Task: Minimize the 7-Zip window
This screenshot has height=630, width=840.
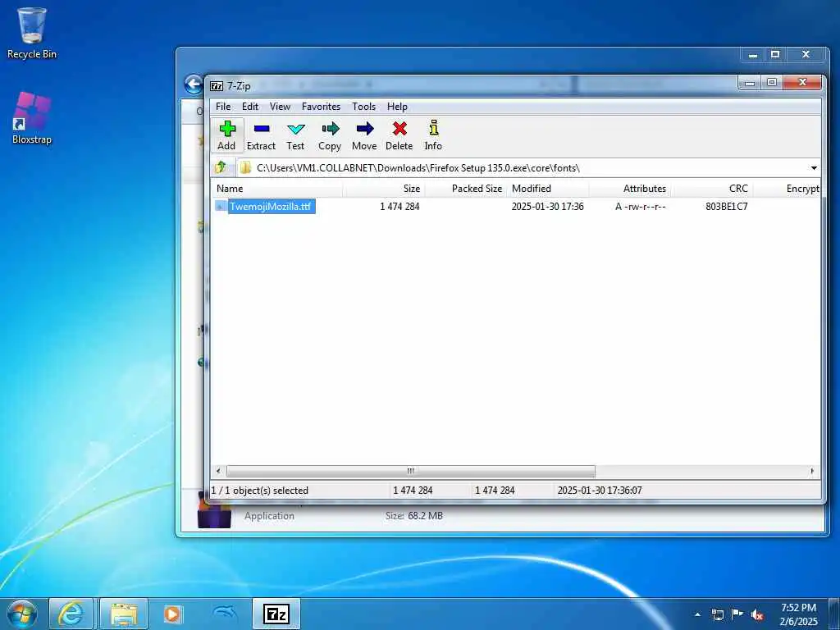Action: pyautogui.click(x=750, y=83)
